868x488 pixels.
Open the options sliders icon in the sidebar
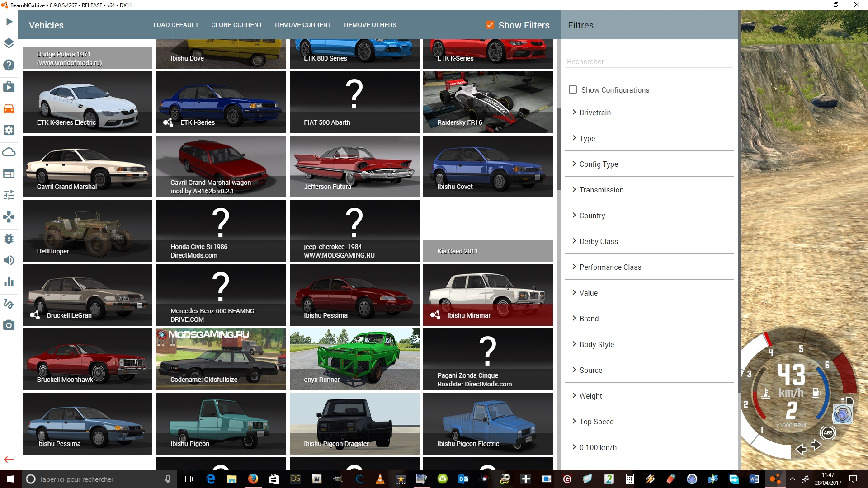[9, 195]
